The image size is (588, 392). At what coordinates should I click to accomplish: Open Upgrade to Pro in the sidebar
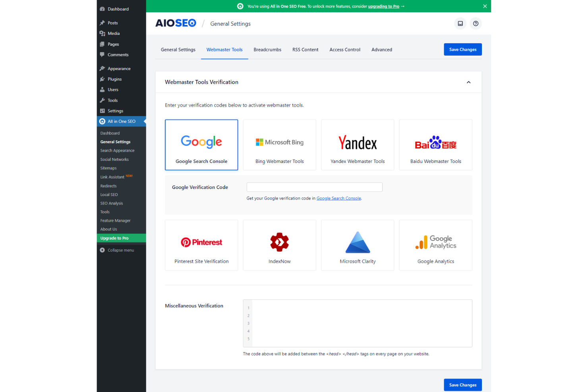click(115, 238)
